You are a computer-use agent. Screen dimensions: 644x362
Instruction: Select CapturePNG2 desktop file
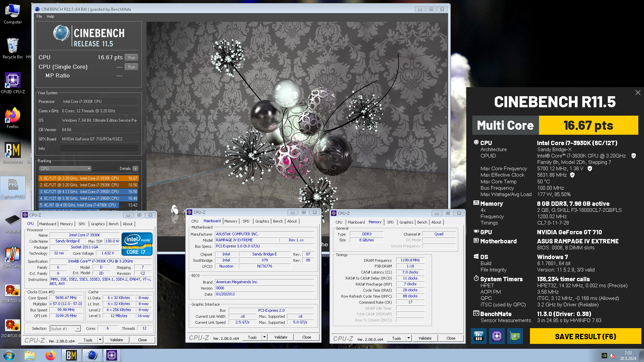tap(13, 188)
